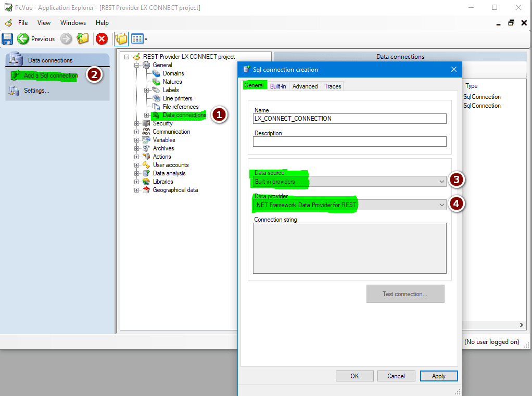Viewport: 532px width, 396px height.
Task: Click the Settings... link
Action: pyautogui.click(x=36, y=91)
